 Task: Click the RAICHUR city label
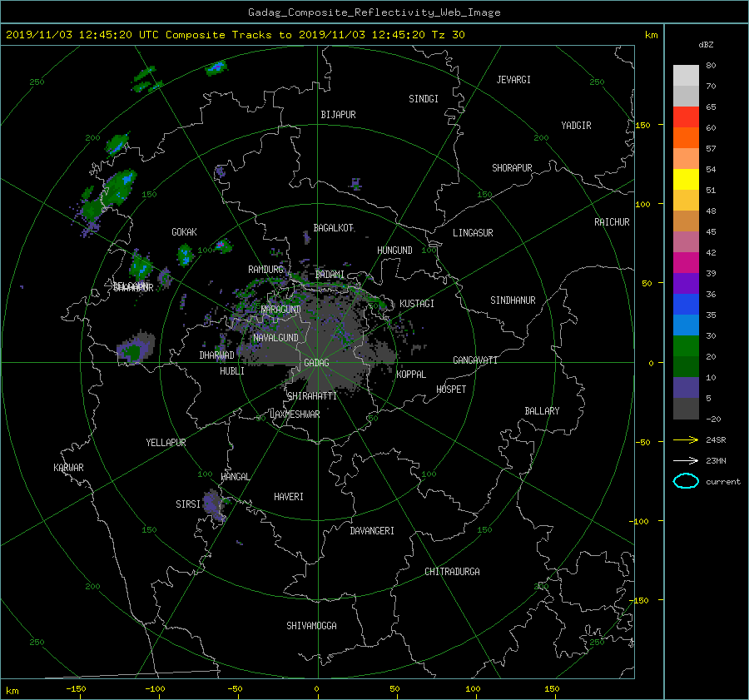tap(612, 222)
